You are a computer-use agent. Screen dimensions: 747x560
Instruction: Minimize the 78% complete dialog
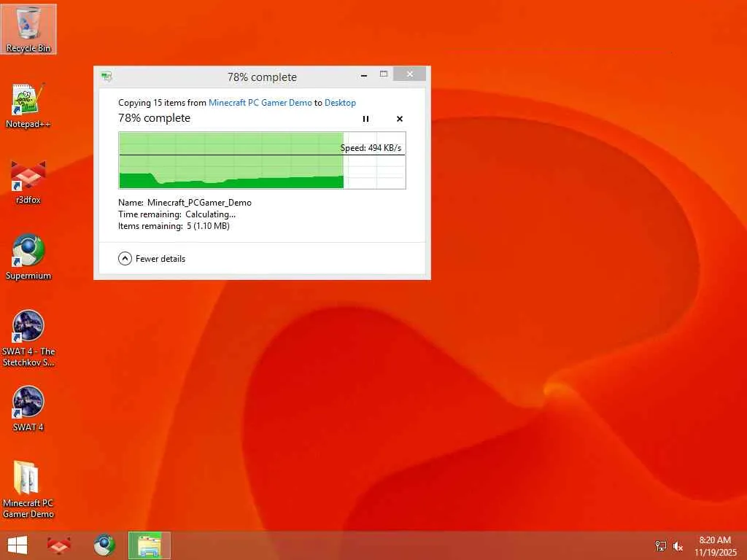click(x=364, y=75)
